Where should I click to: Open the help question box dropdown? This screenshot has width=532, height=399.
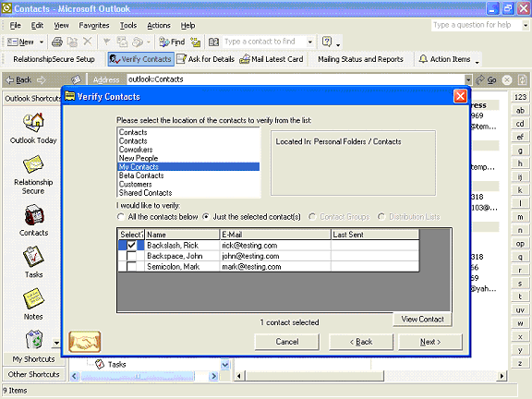click(526, 25)
